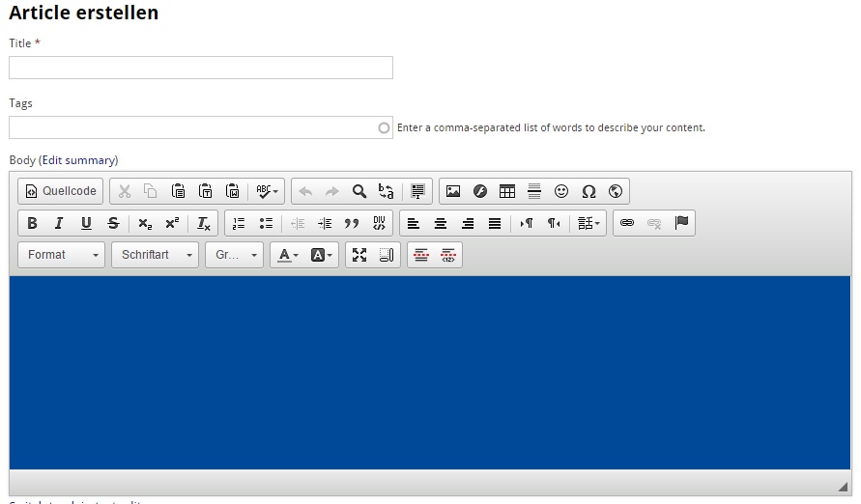Toggle italic formatting
The image size is (861, 504).
[x=59, y=223]
